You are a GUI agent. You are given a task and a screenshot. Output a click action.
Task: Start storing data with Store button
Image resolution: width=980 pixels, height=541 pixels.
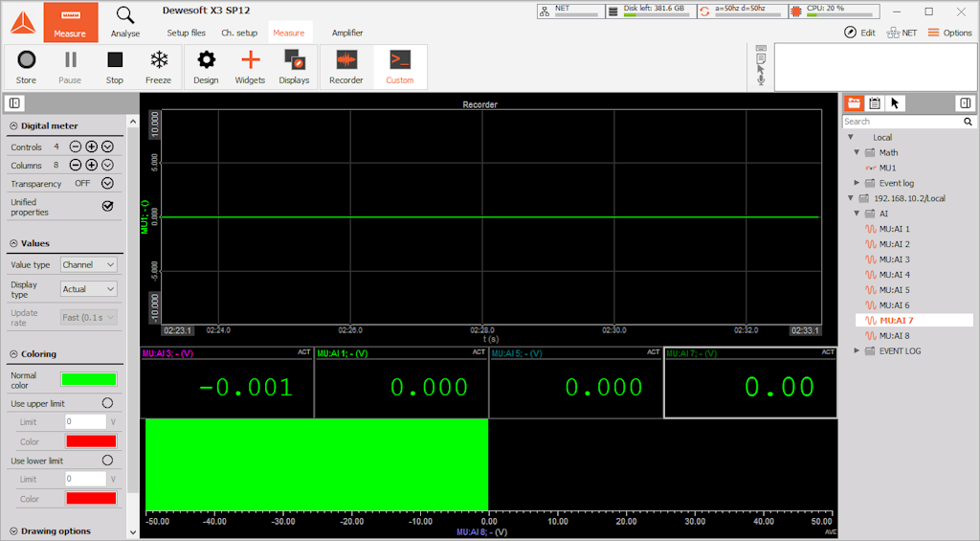pyautogui.click(x=26, y=67)
